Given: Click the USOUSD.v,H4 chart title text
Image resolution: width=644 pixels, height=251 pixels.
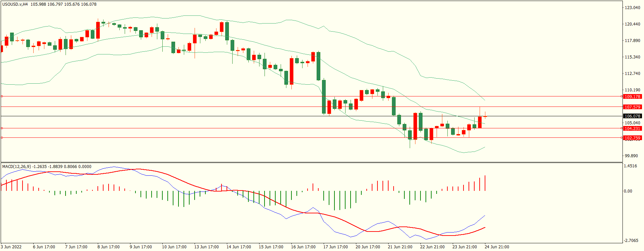Looking at the screenshot, I should (15, 4).
